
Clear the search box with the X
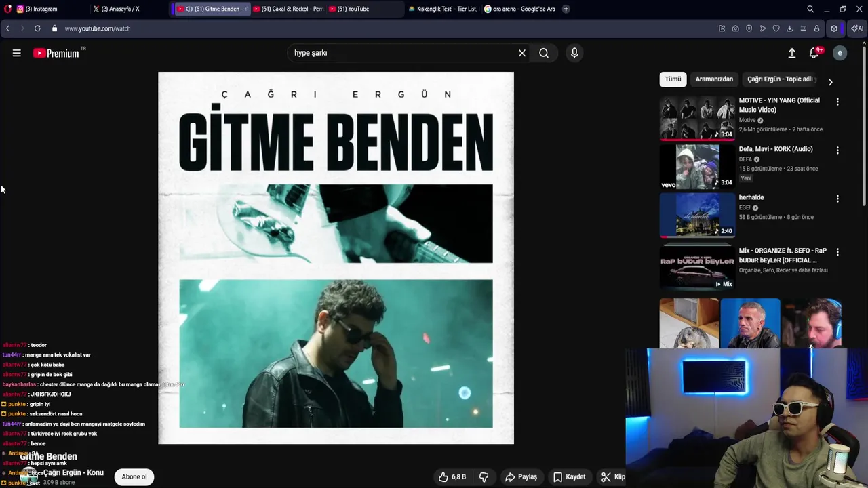tap(522, 53)
